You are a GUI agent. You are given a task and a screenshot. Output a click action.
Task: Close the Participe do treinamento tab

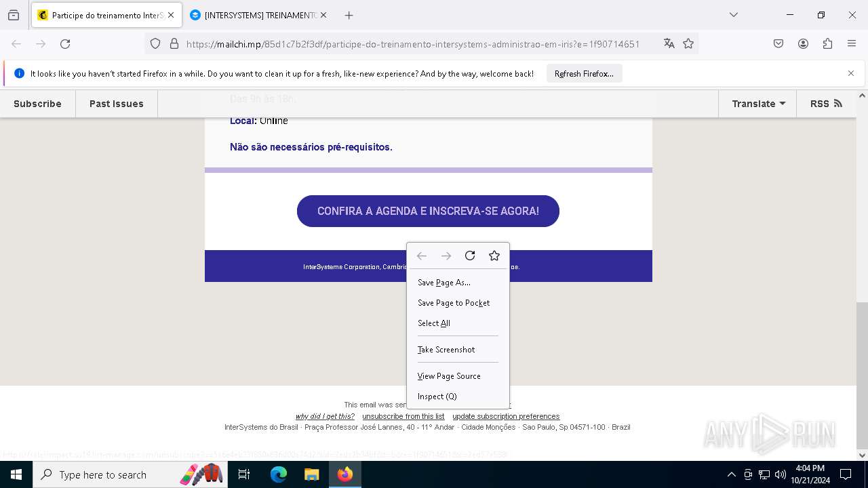[171, 15]
